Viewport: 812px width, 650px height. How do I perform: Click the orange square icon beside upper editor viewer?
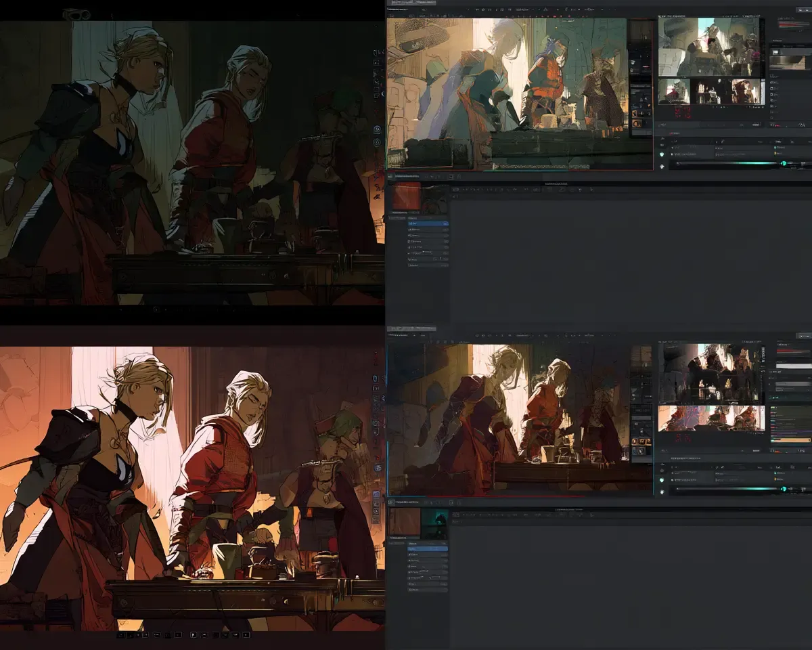pos(637,124)
